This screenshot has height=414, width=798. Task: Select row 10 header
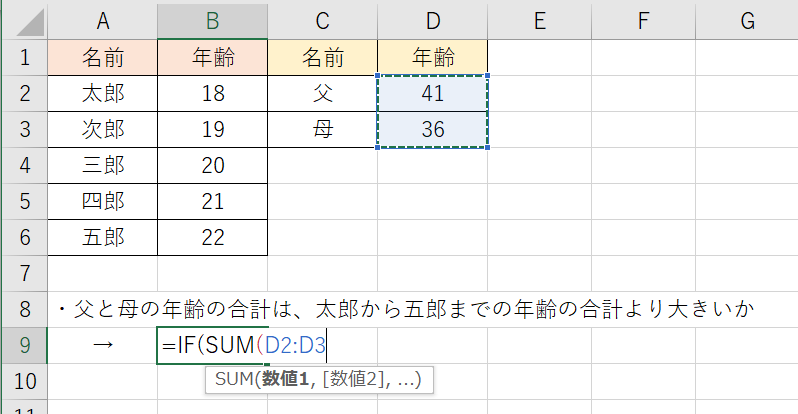[x=24, y=381]
